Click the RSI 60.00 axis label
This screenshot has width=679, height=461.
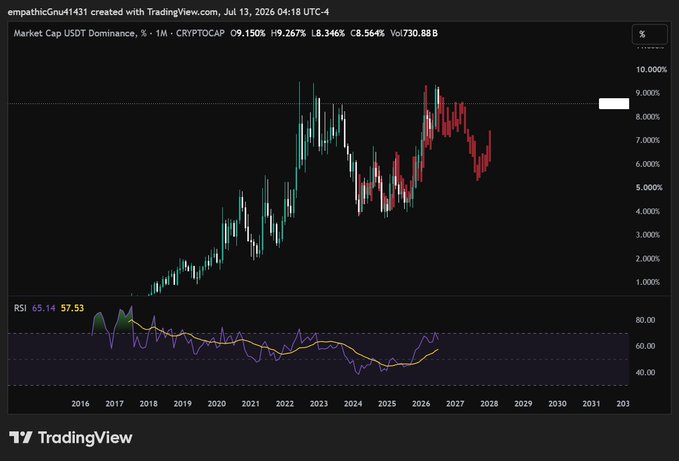pos(645,346)
